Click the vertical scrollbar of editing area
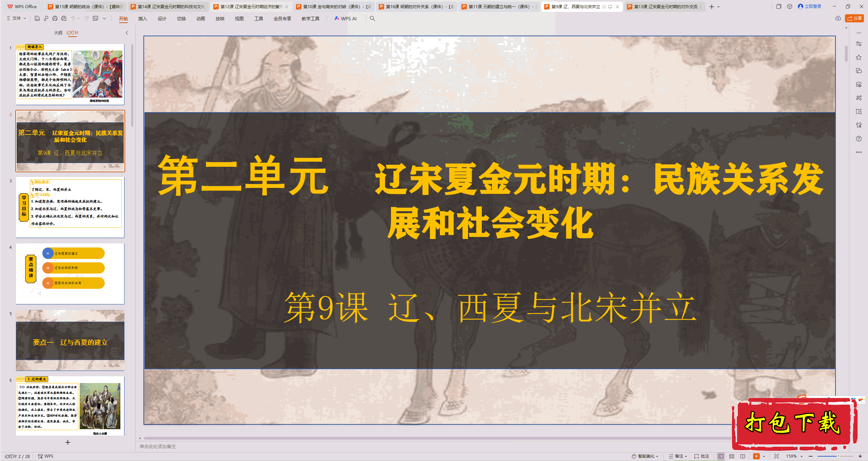 pyautogui.click(x=846, y=53)
